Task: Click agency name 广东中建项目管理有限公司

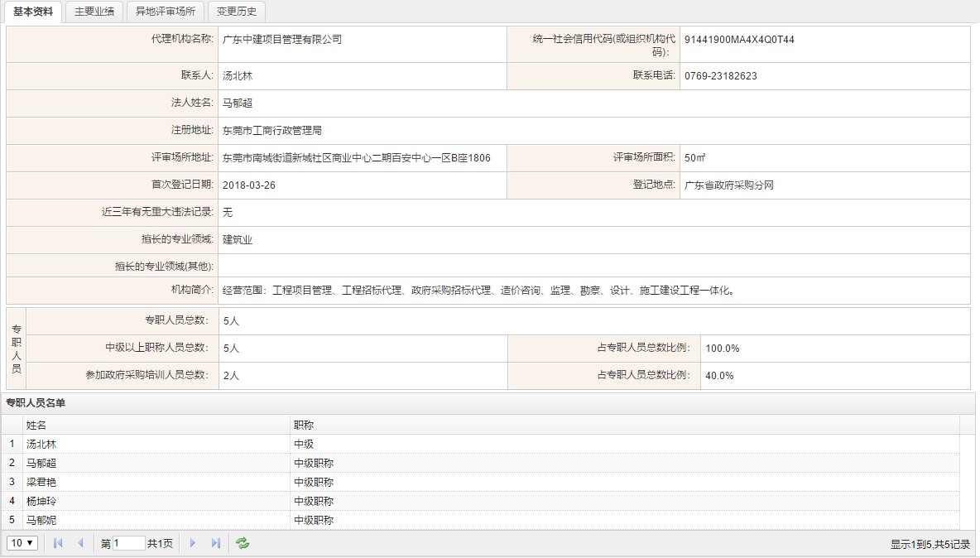Action: coord(282,40)
